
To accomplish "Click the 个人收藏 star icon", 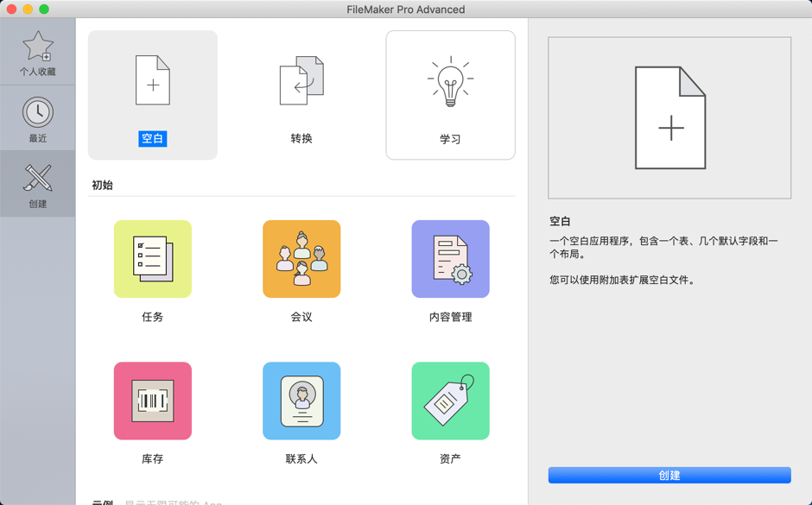I will (38, 43).
